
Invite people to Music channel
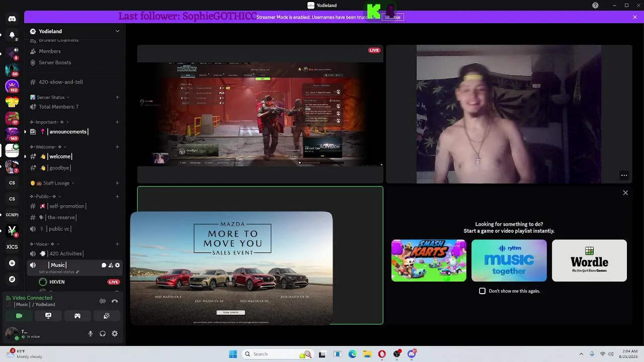[x=111, y=265]
